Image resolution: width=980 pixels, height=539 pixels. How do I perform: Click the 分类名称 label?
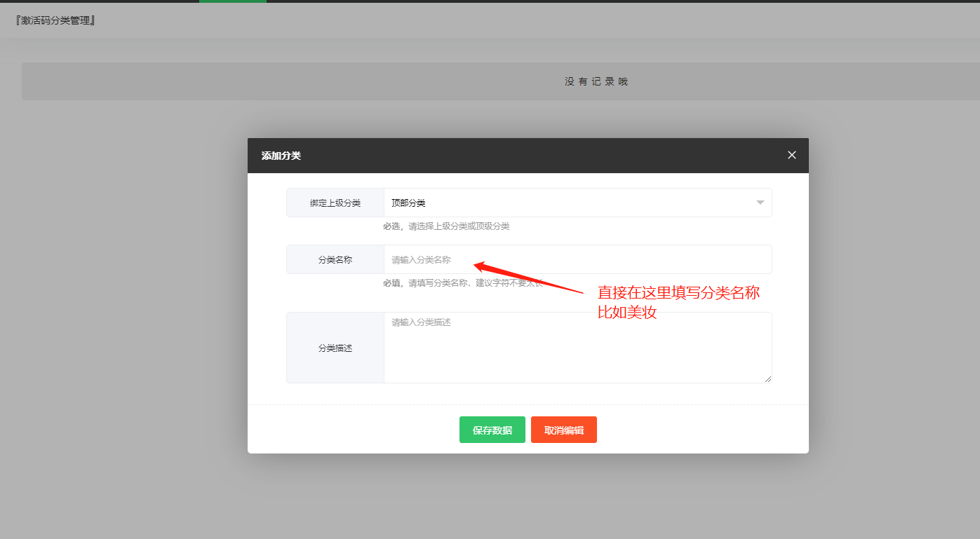pyautogui.click(x=335, y=259)
